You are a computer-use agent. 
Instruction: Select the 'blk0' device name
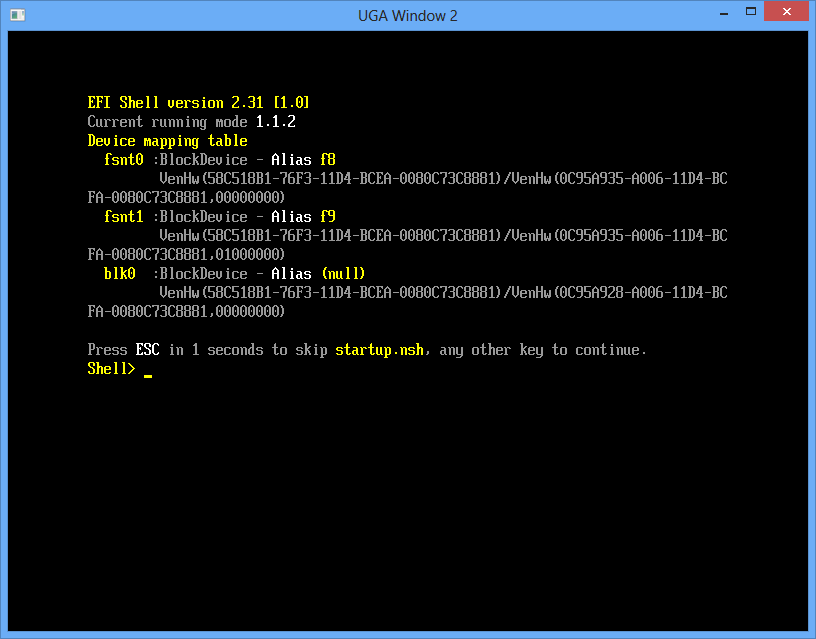click(x=120, y=273)
